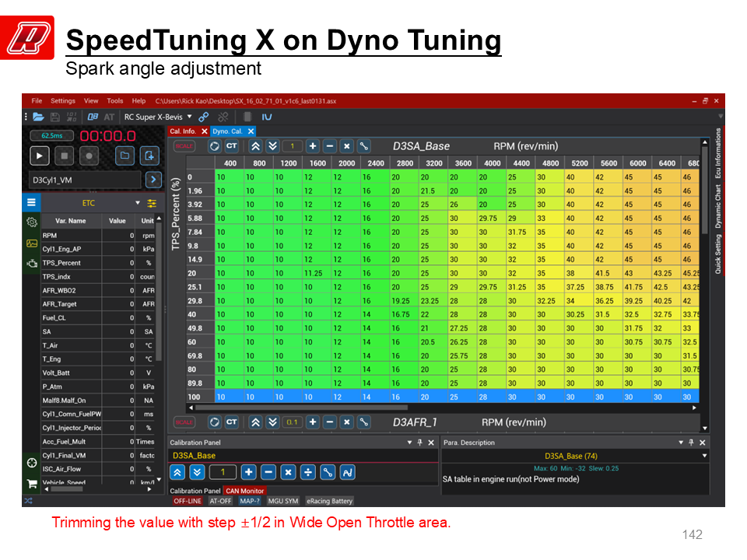Image resolution: width=747 pixels, height=560 pixels.
Task: Click the AT toolbar icon
Action: pyautogui.click(x=109, y=117)
